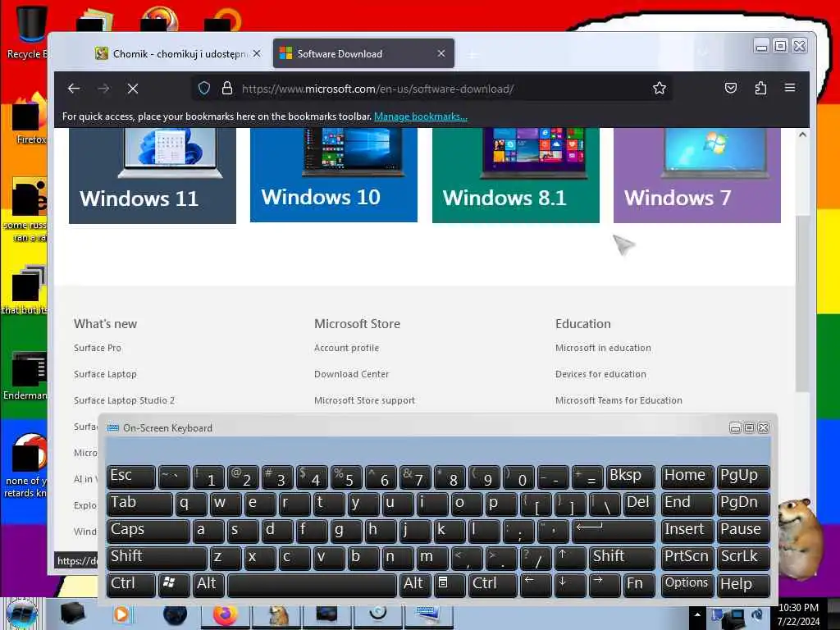840x630 pixels.
Task: Bookmark this page with star icon
Action: pyautogui.click(x=660, y=89)
